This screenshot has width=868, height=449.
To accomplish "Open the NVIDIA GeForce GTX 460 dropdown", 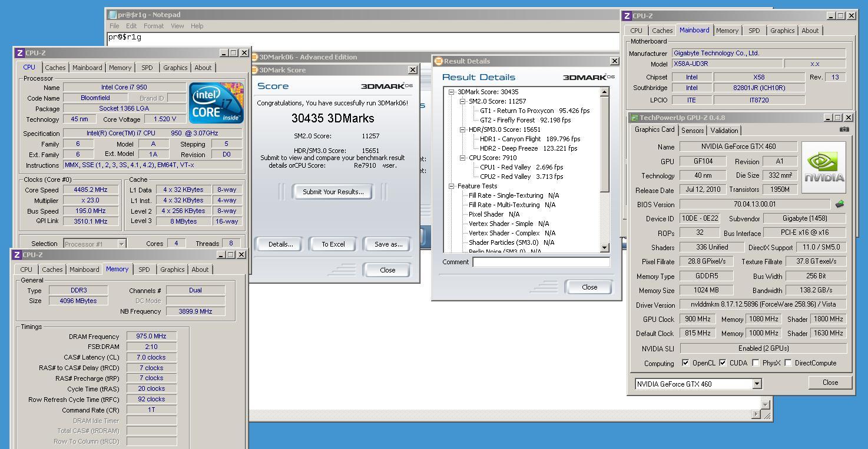I will point(757,384).
